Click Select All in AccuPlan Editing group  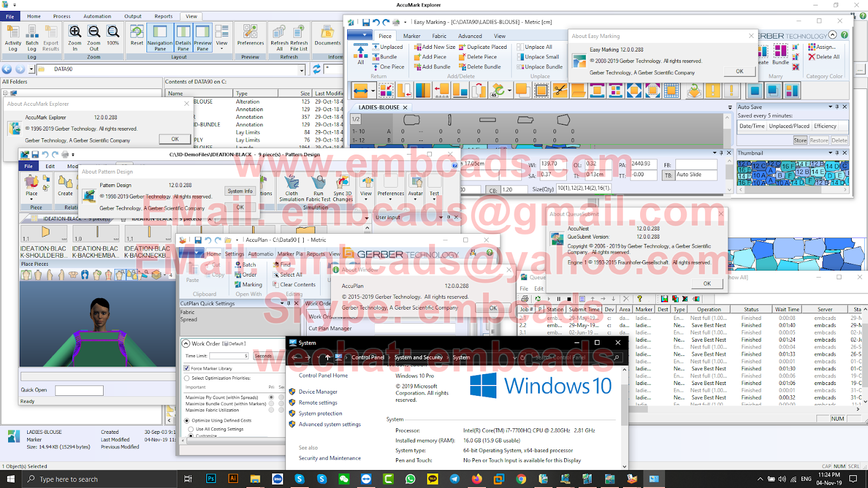click(x=288, y=274)
